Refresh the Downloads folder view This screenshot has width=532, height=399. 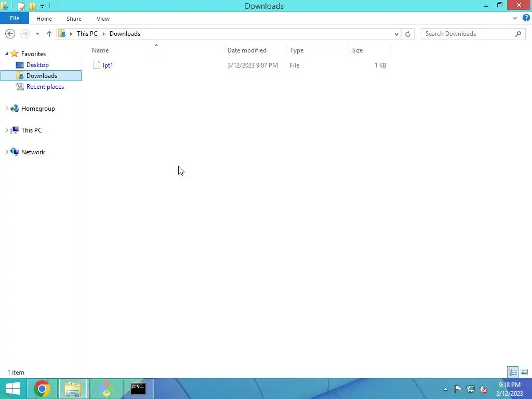[x=408, y=34]
